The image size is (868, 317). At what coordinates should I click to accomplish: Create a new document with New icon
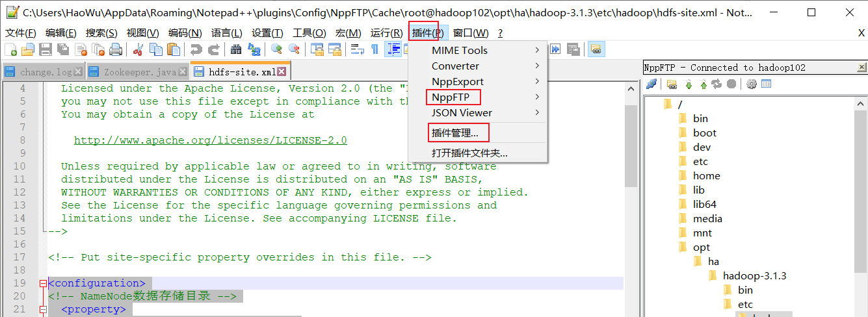click(11, 49)
